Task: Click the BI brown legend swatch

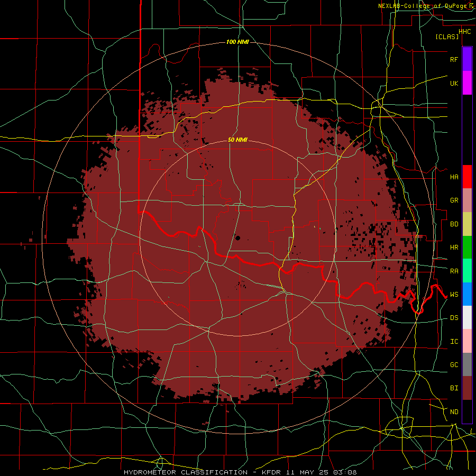Action: tap(467, 388)
